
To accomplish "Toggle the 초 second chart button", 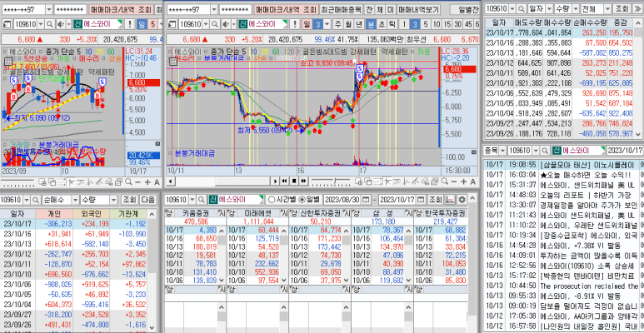I will [382, 24].
